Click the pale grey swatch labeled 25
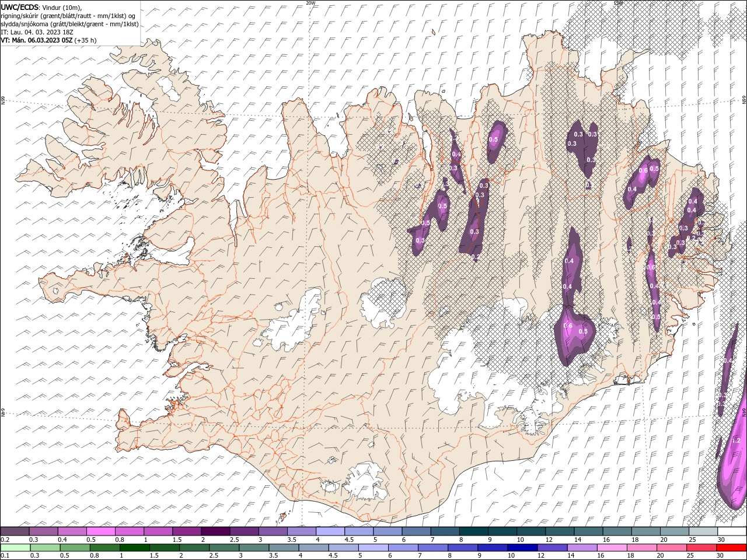 [x=703, y=531]
